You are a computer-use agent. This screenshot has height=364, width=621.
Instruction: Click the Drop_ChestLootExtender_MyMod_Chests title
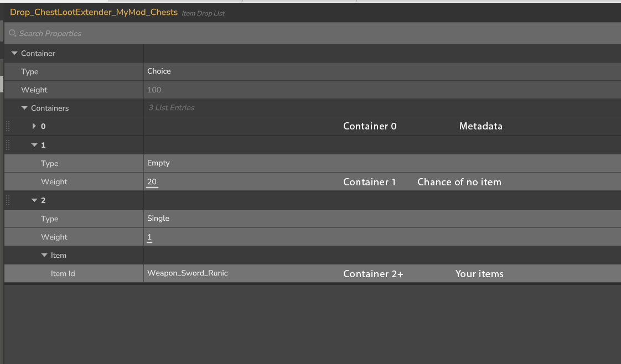click(x=94, y=12)
